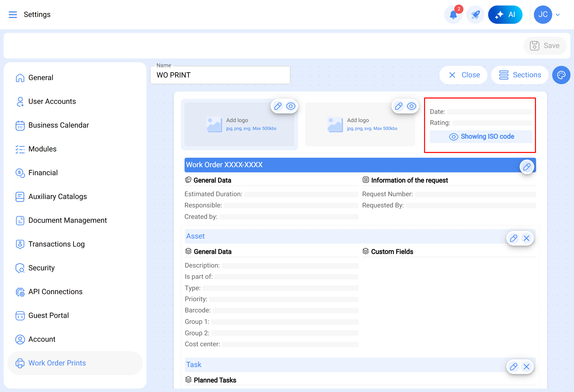Open the theme palette picker

(561, 75)
